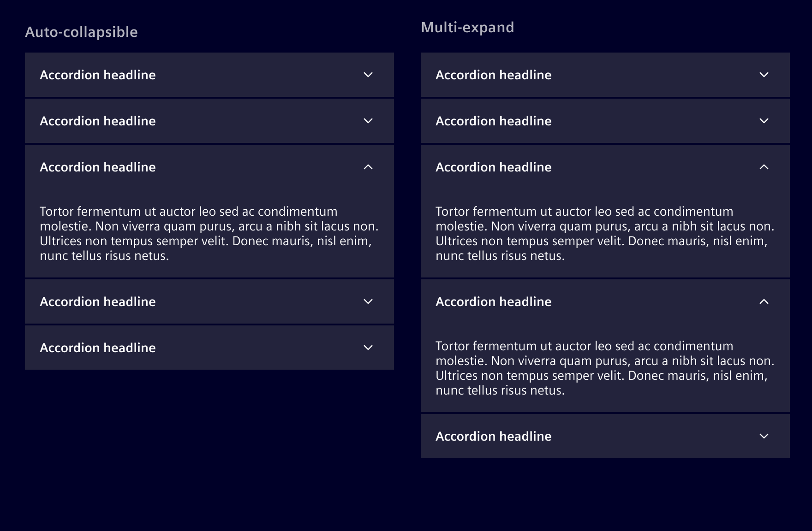Expand first Auto-collapsible accordion via chevron
Image resolution: width=812 pixels, height=531 pixels.
click(x=368, y=75)
